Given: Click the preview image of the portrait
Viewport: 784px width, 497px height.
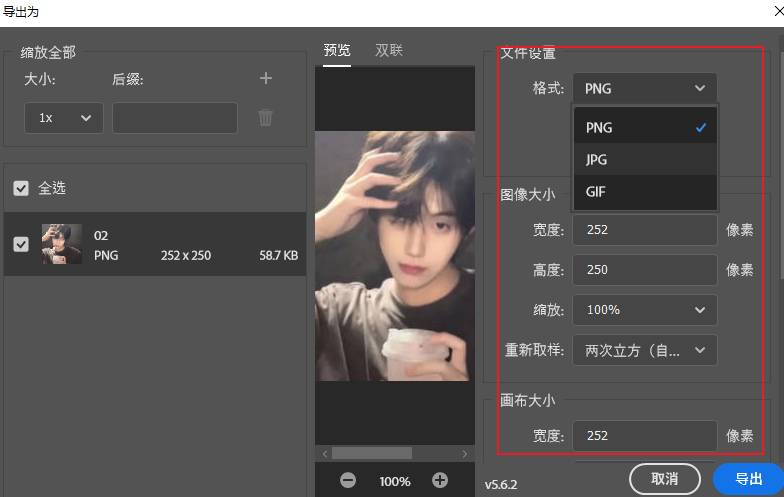Looking at the screenshot, I should point(395,256).
